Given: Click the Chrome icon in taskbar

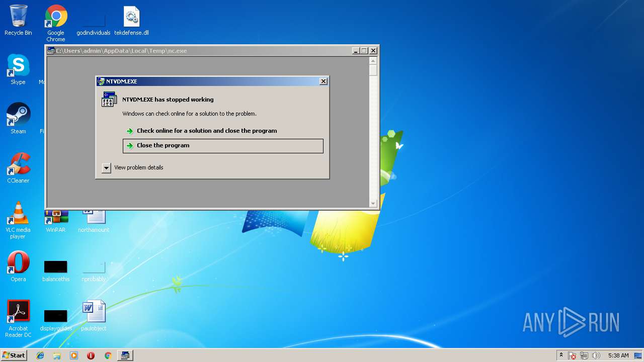Looking at the screenshot, I should (108, 355).
